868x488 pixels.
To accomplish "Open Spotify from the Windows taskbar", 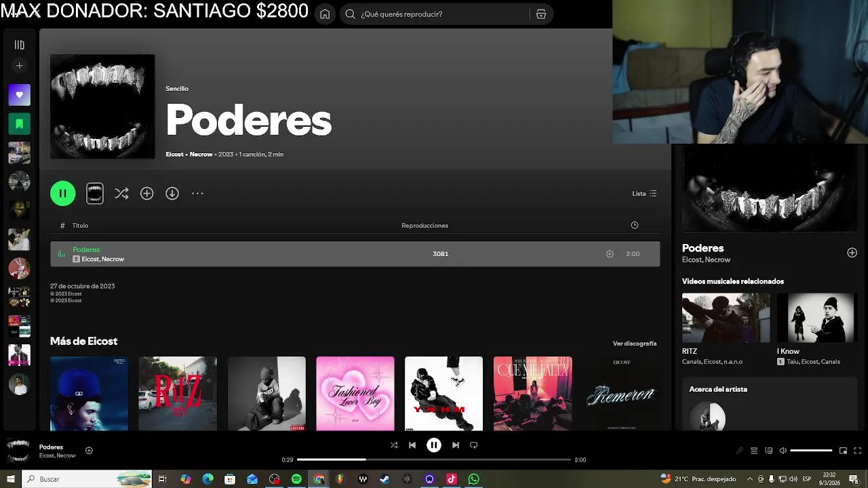I will pos(296,479).
